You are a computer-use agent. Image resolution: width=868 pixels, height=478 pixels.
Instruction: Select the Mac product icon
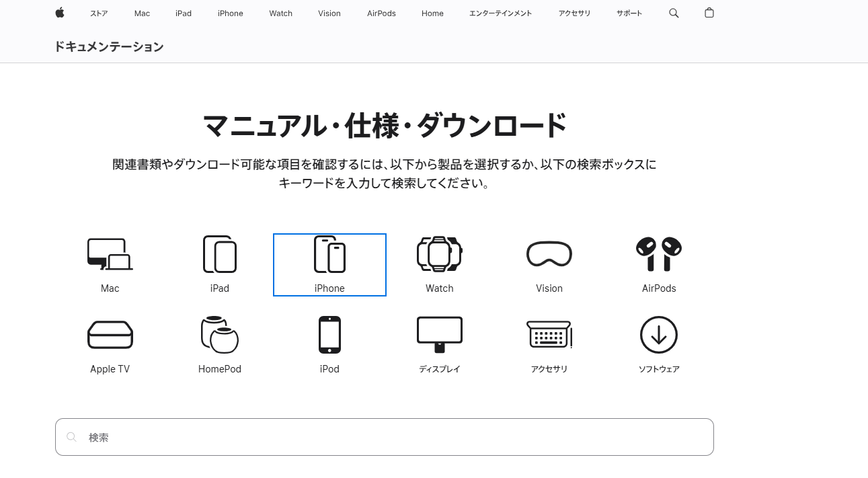(110, 254)
